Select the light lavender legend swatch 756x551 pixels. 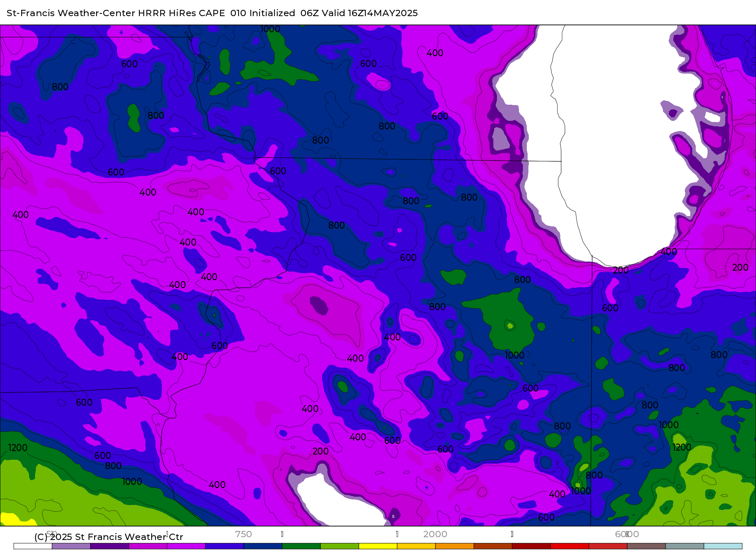tap(71, 546)
